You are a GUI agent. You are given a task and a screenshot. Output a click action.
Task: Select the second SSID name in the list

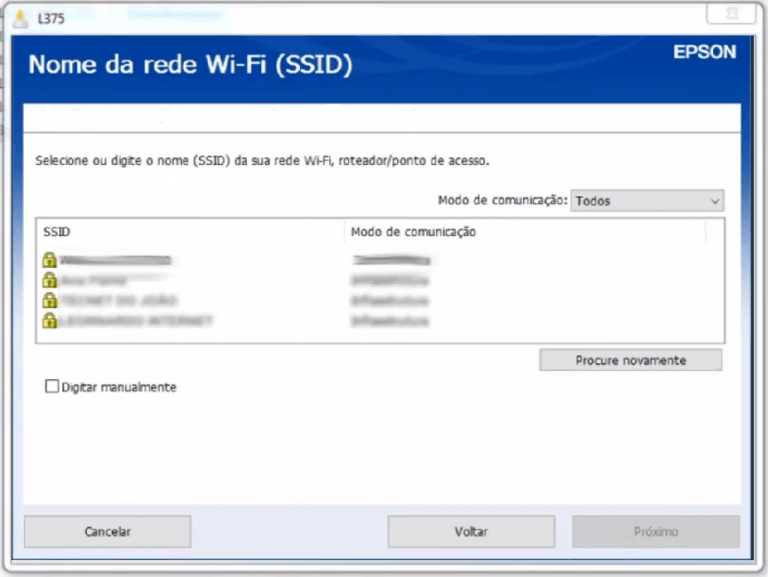click(x=98, y=281)
